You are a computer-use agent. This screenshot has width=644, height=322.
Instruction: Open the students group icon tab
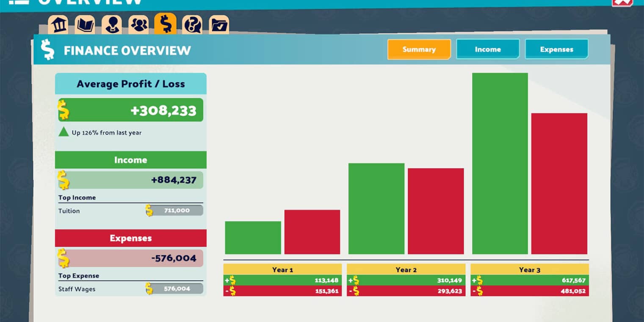[x=138, y=25]
